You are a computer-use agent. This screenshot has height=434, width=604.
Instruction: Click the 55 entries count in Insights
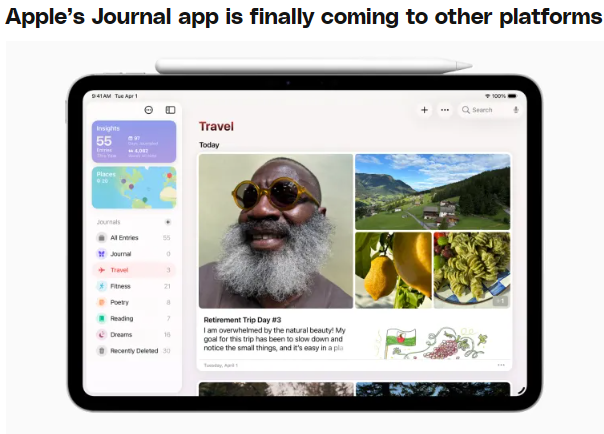tap(104, 141)
